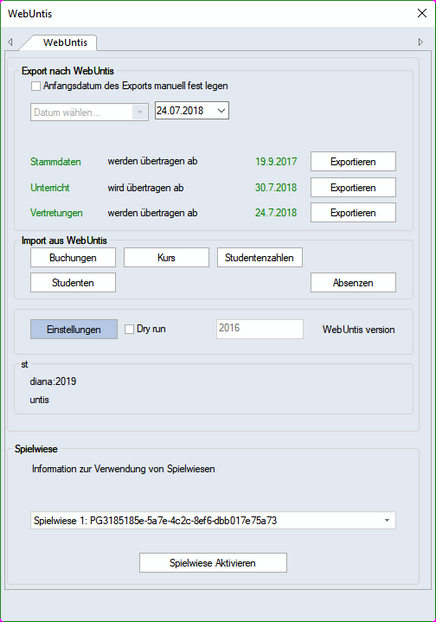
Task: Click the tab scroll right arrow
Action: click(421, 42)
